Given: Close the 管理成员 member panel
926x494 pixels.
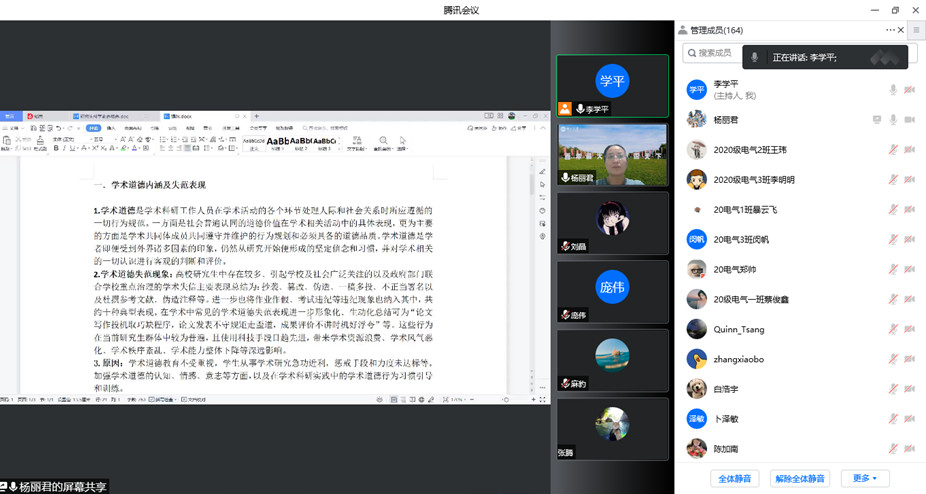Looking at the screenshot, I should pyautogui.click(x=901, y=31).
